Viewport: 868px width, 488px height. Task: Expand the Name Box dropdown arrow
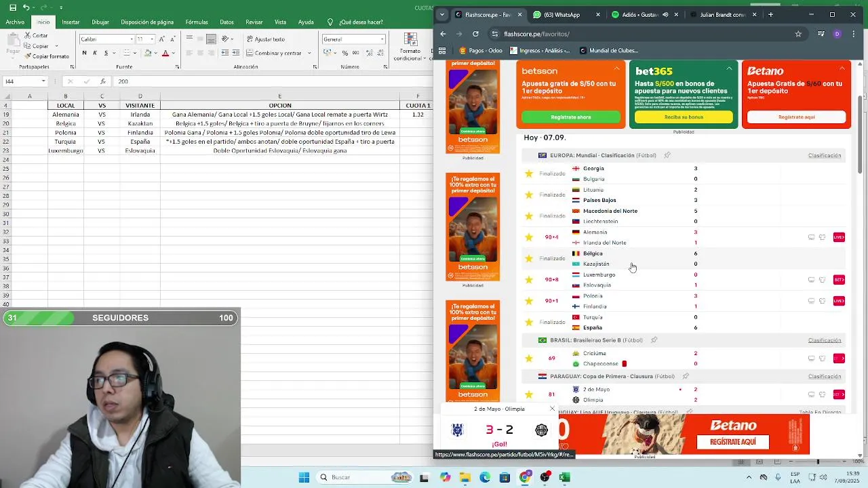coord(43,81)
